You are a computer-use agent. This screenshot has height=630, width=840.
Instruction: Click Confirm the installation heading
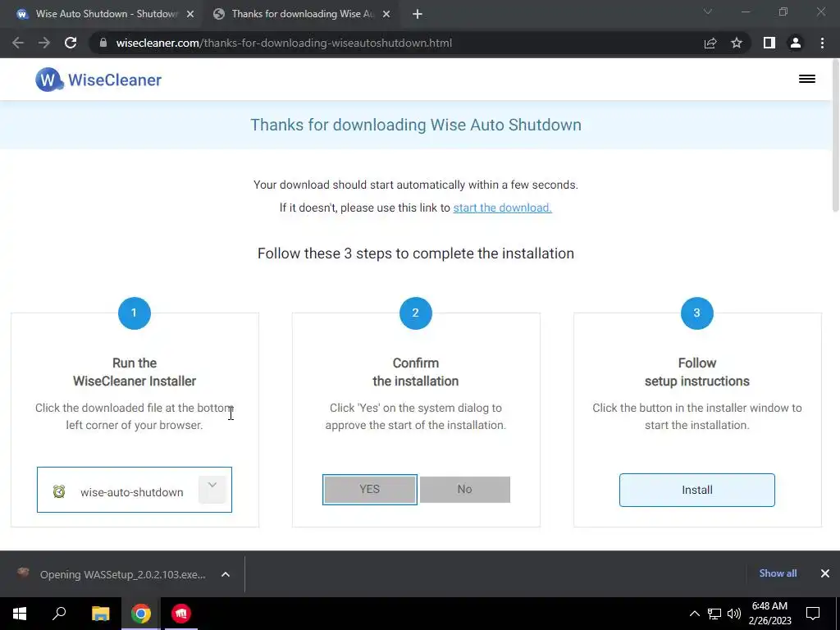click(x=416, y=372)
